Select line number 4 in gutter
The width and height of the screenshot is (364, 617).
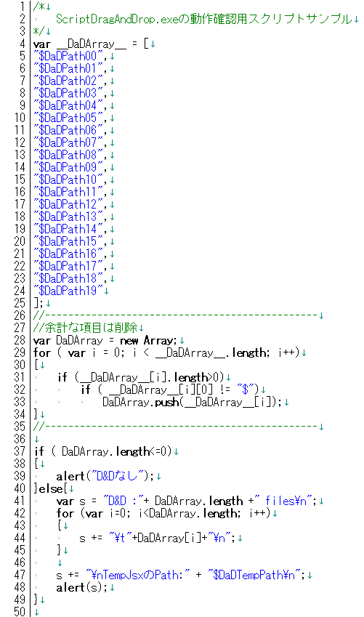pos(22,44)
